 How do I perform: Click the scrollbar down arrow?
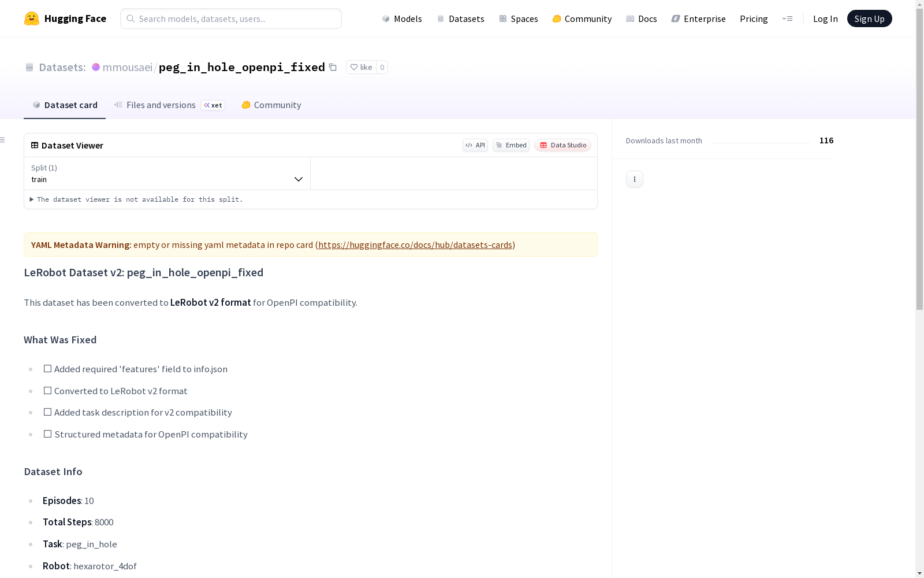click(919, 573)
